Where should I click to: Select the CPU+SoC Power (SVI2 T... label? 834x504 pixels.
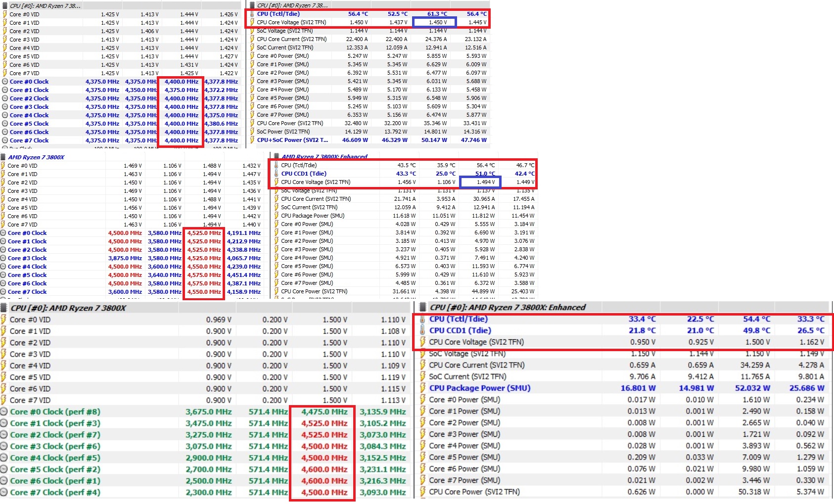[292, 140]
